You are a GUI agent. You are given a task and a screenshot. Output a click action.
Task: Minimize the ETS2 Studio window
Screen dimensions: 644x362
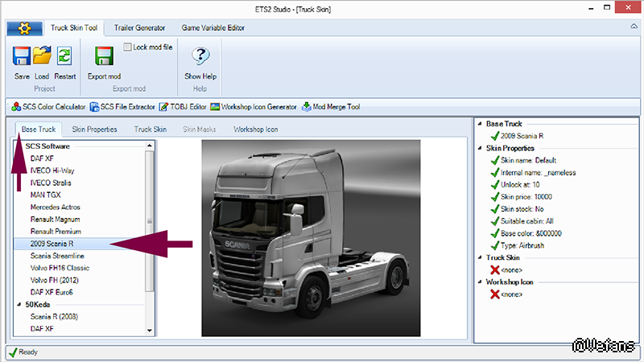(591, 8)
